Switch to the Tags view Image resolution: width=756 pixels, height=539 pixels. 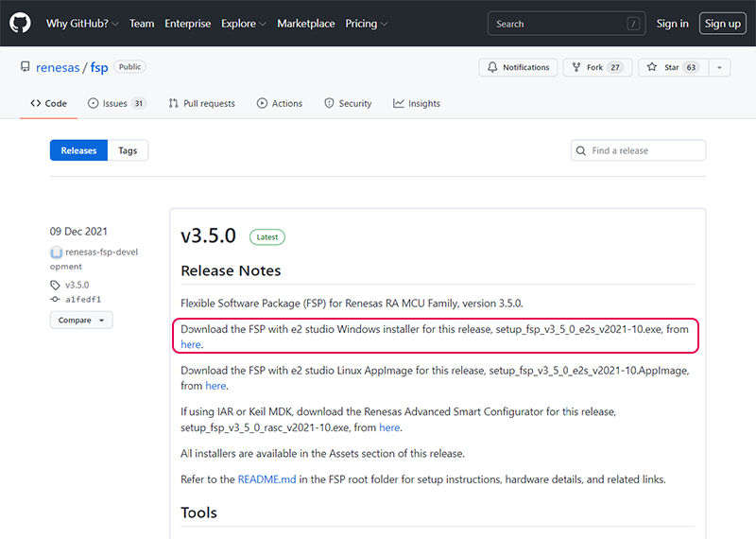tap(128, 150)
